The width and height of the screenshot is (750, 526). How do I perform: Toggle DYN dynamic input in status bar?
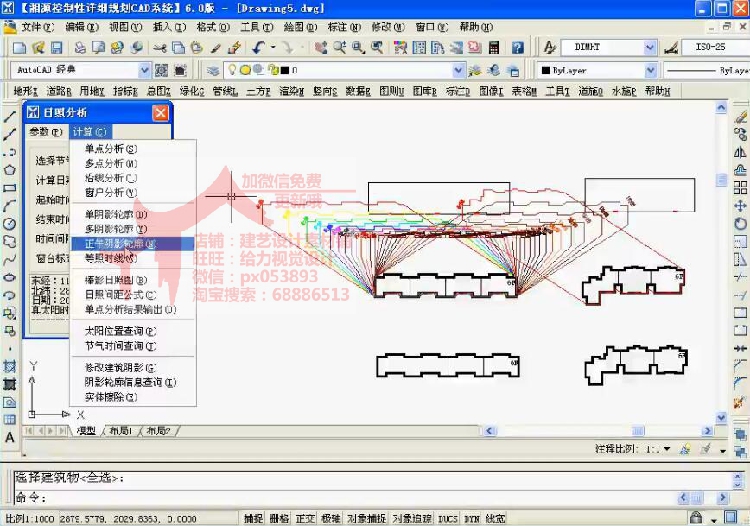pos(472,518)
